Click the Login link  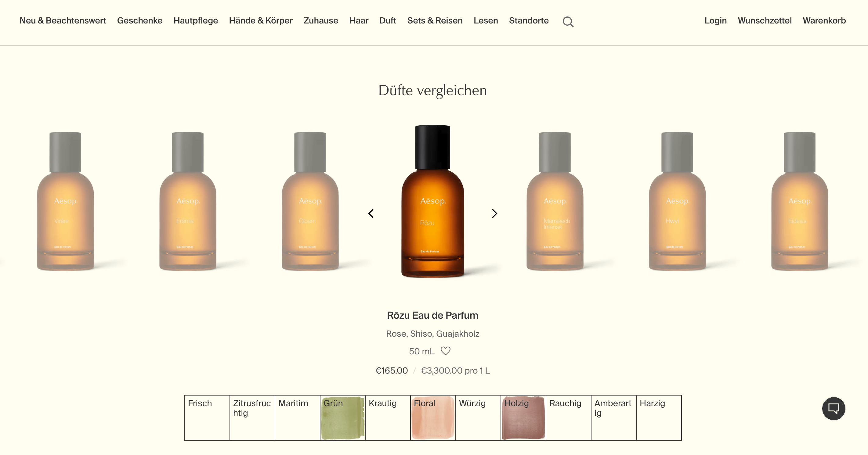click(715, 20)
